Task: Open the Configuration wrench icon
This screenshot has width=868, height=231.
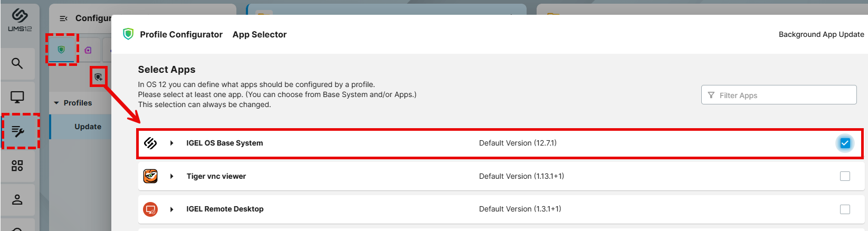Action: click(18, 131)
